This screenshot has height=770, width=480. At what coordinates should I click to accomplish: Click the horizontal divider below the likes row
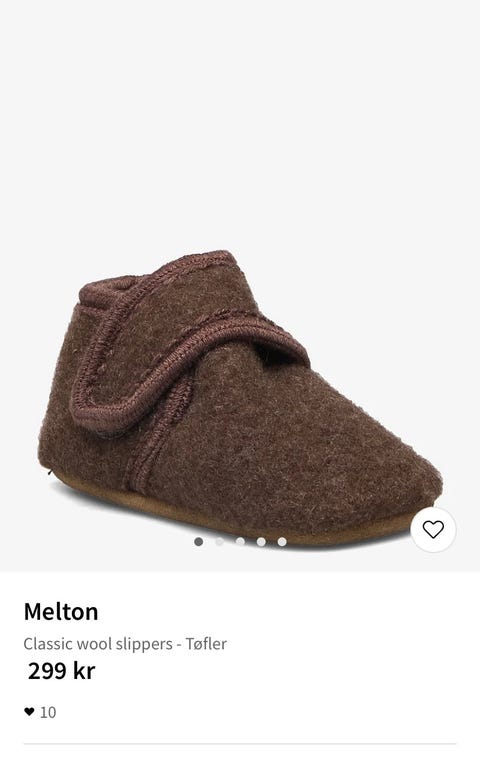(240, 744)
